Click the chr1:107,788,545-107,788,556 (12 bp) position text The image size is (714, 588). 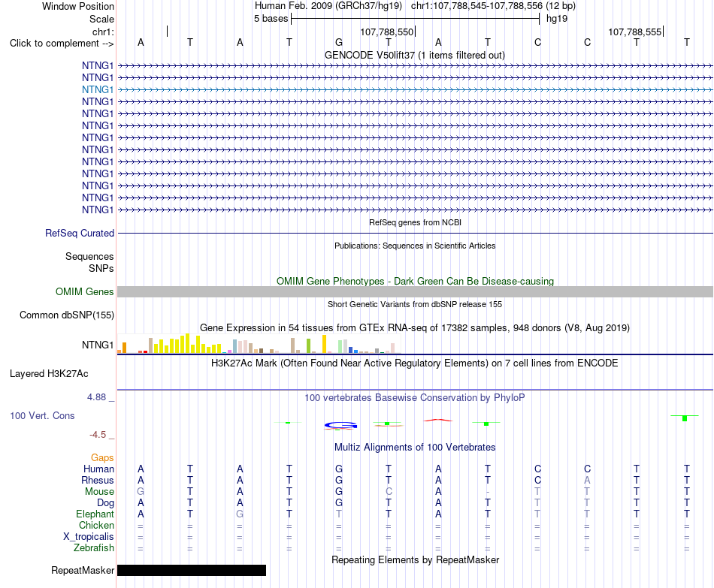[493, 6]
